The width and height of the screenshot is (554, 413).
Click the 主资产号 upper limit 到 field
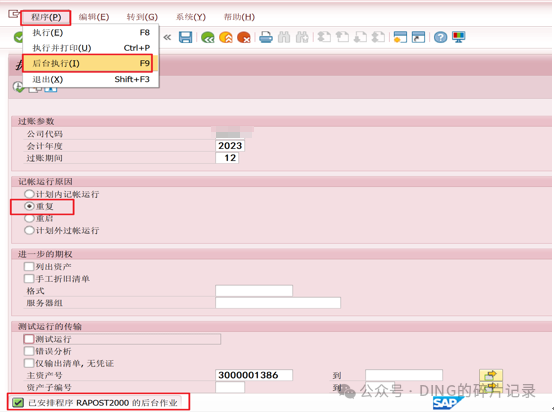tap(404, 375)
